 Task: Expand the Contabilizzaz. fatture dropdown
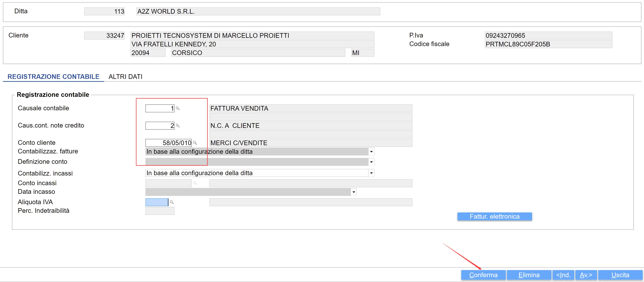(371, 152)
